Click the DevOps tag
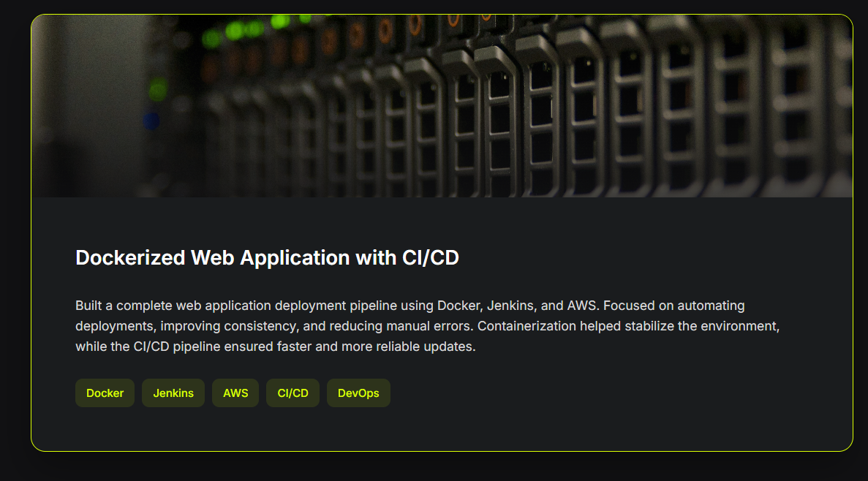The image size is (868, 481). (358, 393)
